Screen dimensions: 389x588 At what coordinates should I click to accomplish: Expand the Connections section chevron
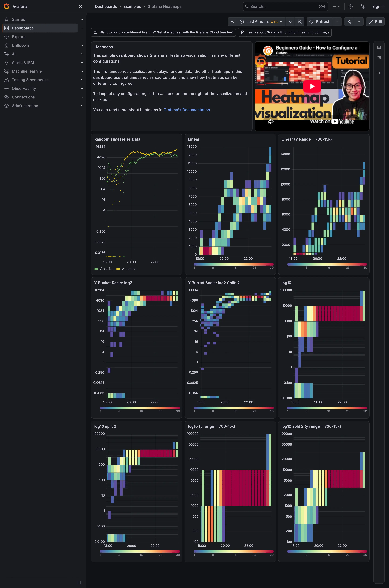point(82,97)
